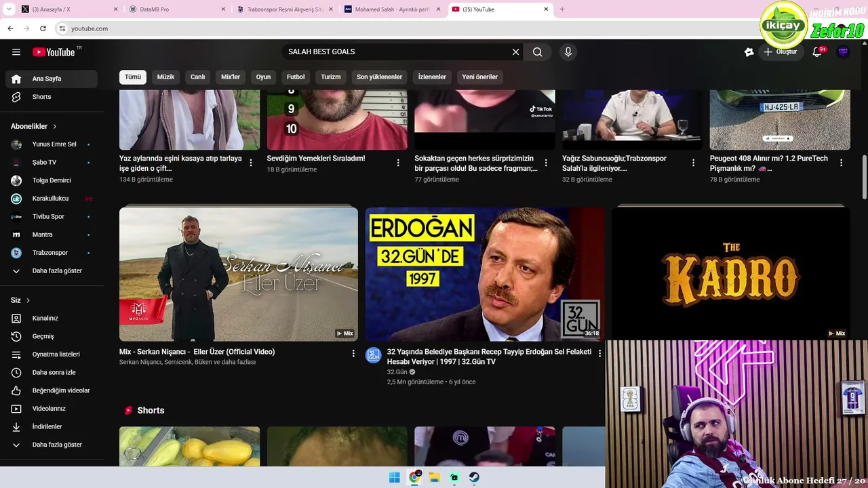This screenshot has height=488, width=868.
Task: Expand the Abonelikler section header
Action: [34, 127]
